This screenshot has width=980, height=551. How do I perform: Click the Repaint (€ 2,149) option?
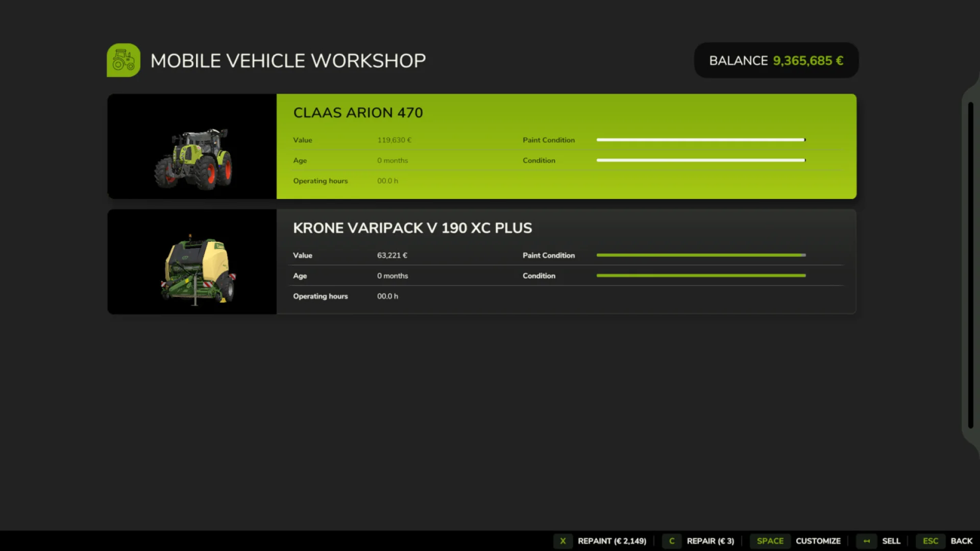point(612,541)
